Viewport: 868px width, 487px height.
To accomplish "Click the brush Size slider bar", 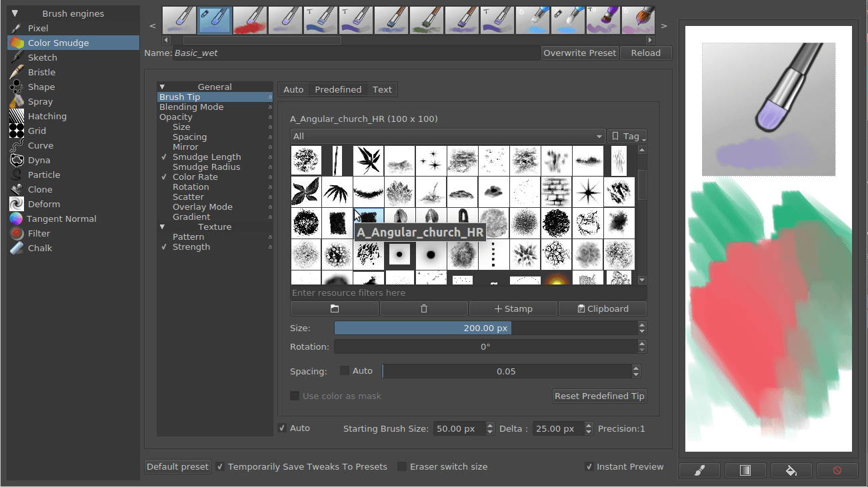I will click(x=485, y=328).
